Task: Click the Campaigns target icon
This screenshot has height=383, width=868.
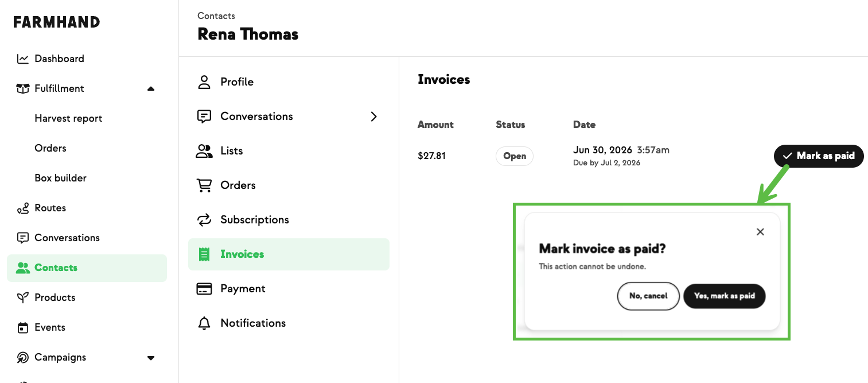Action: coord(23,357)
